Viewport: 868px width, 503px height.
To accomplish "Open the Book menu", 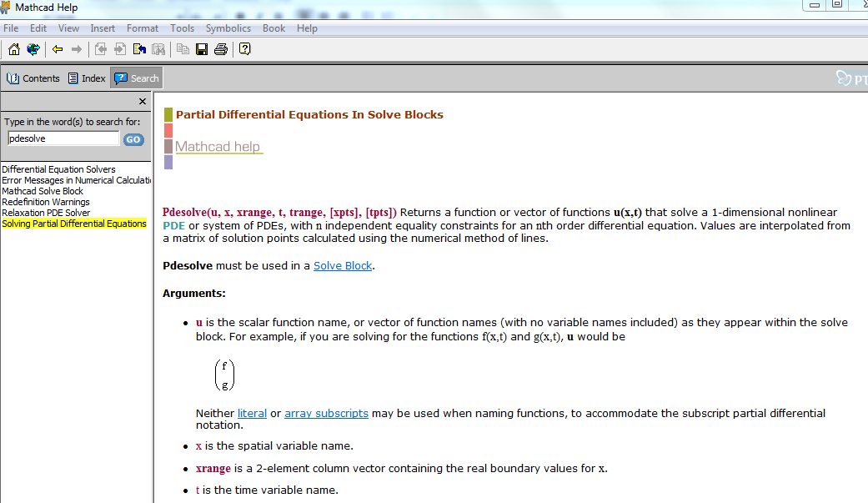I will pos(273,28).
